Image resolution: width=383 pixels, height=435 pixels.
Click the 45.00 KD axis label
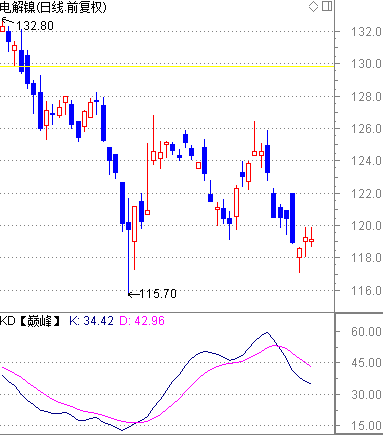click(x=366, y=363)
